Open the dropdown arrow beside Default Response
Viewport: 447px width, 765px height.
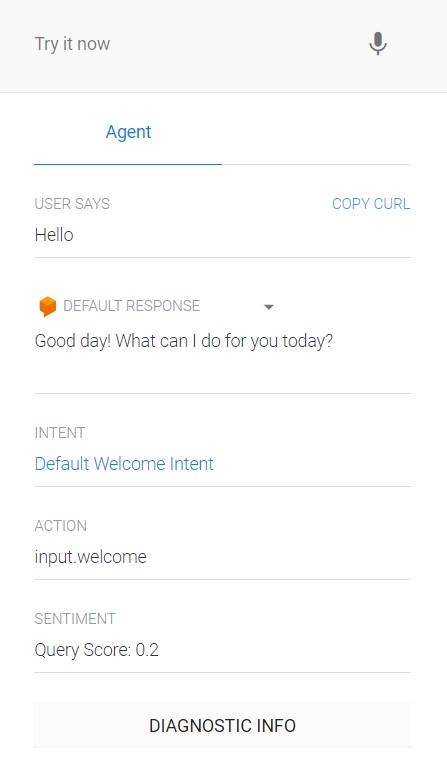[x=268, y=307]
